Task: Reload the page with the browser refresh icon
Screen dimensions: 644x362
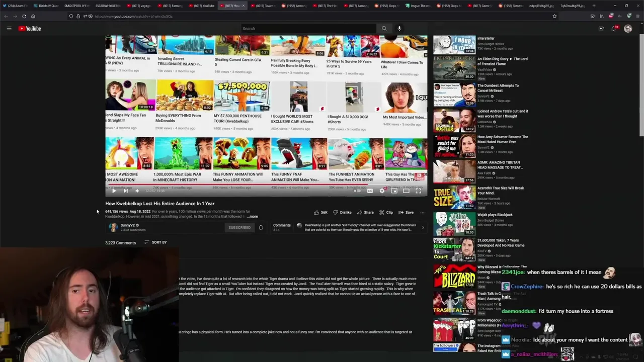Action: [24, 16]
